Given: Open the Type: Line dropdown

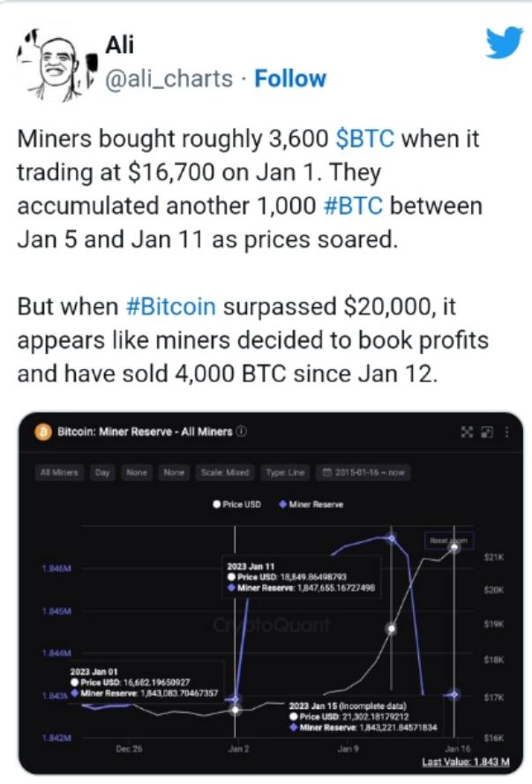Looking at the screenshot, I should [x=285, y=472].
